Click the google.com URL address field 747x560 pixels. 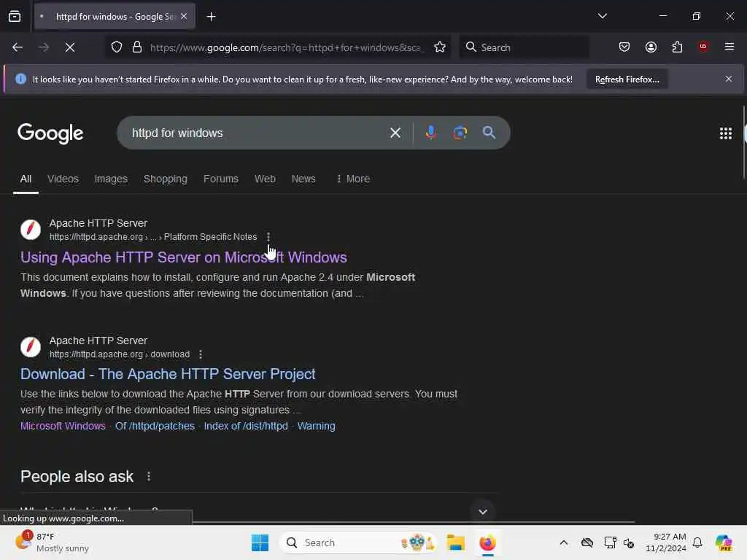[286, 47]
